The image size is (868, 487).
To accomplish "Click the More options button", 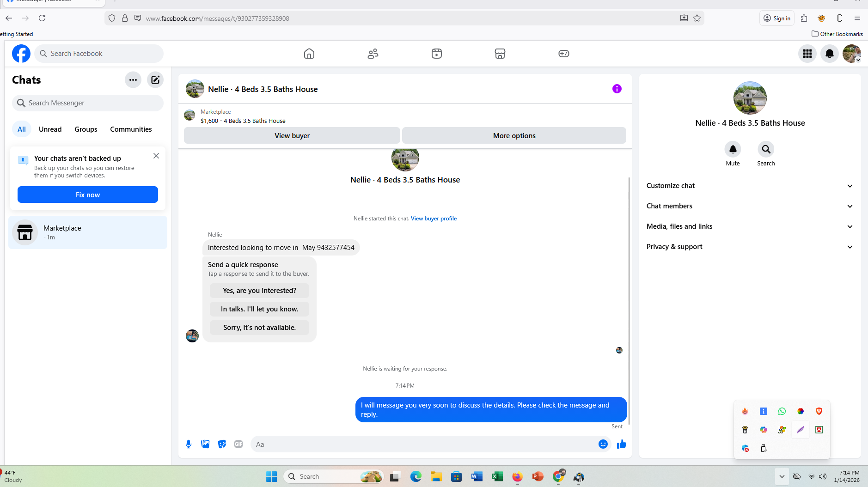I will pyautogui.click(x=514, y=136).
